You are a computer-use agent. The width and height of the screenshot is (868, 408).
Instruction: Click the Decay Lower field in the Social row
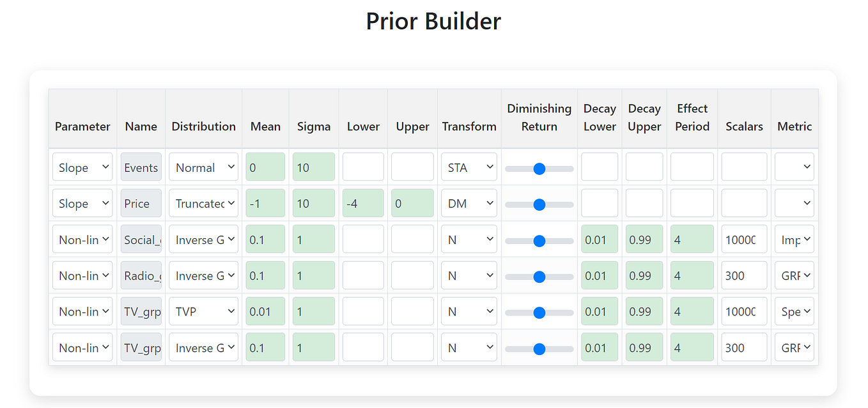coord(600,239)
